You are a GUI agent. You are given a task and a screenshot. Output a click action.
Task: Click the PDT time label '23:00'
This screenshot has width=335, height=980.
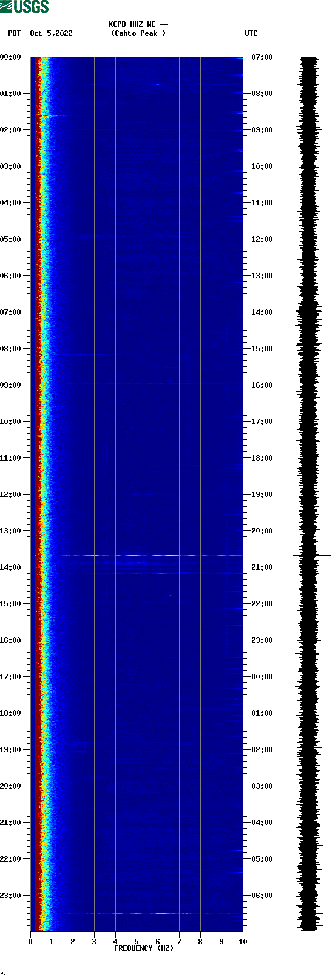[x=10, y=896]
